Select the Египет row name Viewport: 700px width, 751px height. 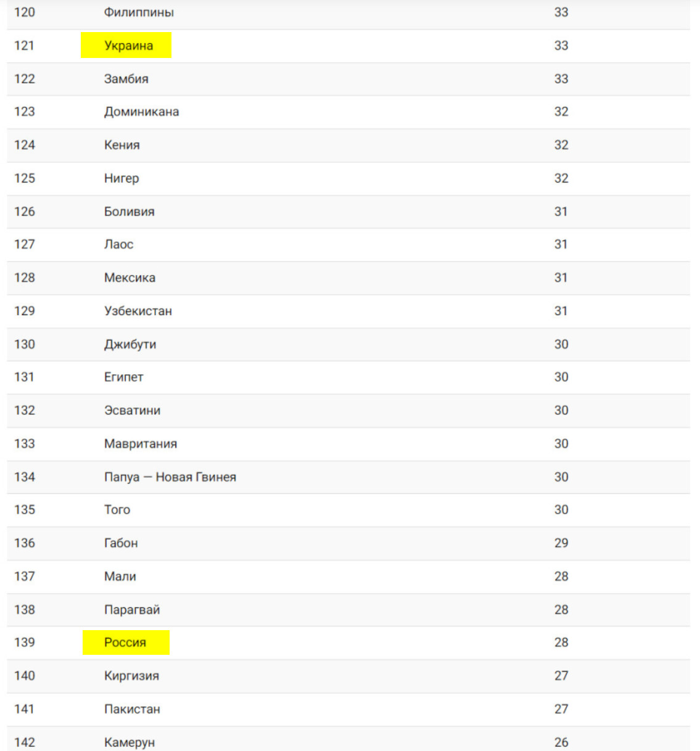123,377
